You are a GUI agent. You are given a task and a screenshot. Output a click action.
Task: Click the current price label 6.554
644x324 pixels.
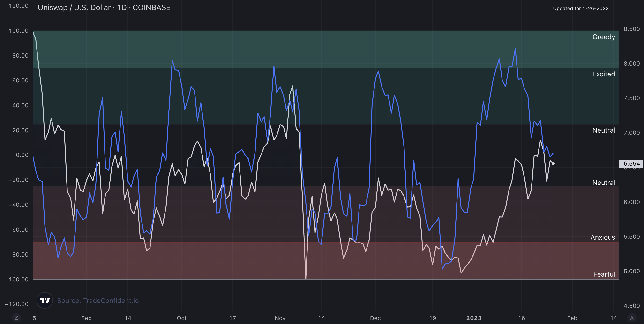631,164
